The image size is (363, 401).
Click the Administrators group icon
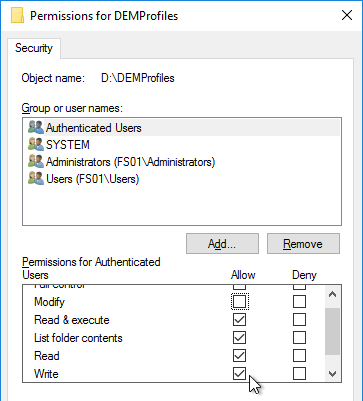point(36,162)
